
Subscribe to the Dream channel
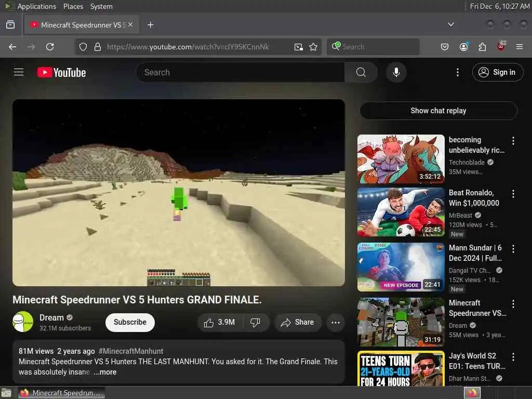point(130,322)
